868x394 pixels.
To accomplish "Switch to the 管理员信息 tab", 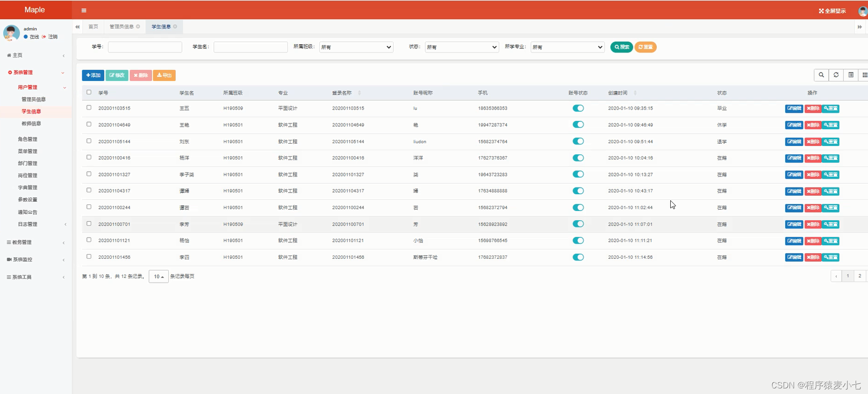I will (122, 27).
